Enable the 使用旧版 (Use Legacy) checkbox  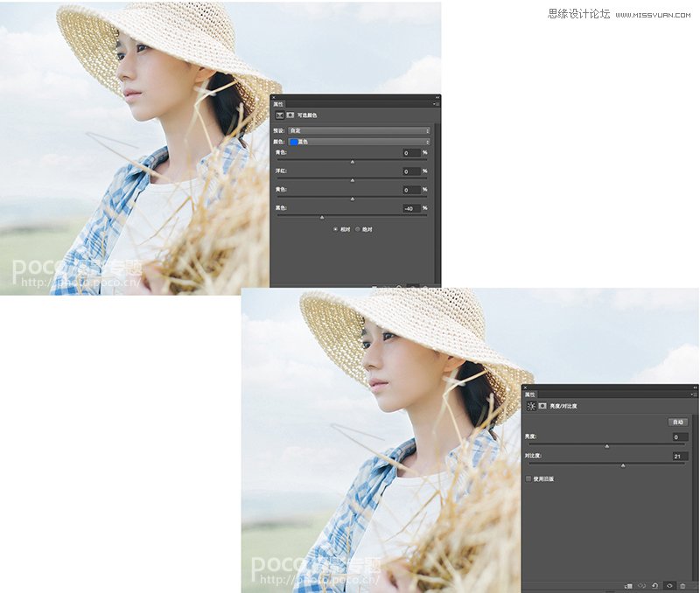528,478
